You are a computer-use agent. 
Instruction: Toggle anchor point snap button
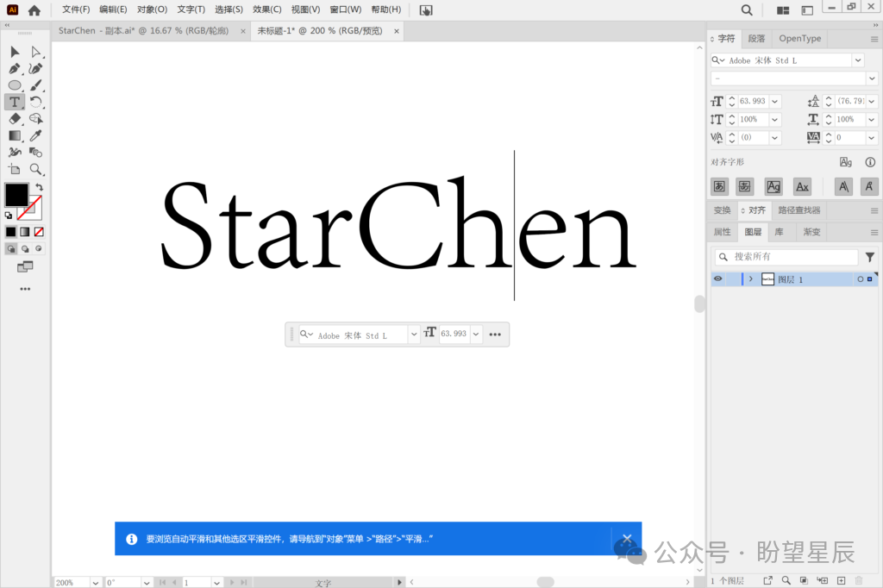(x=869, y=186)
